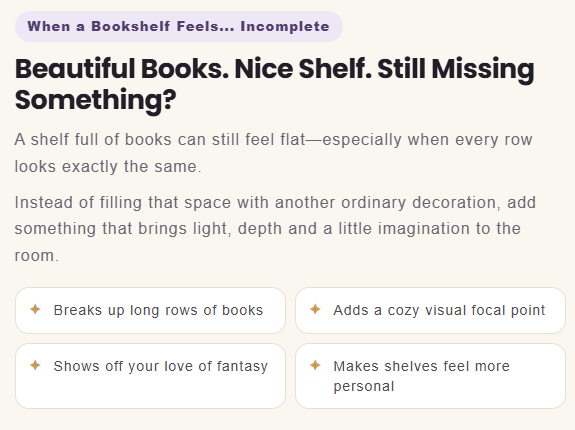Click the paragraph starting "A shelf full of books"

274,153
